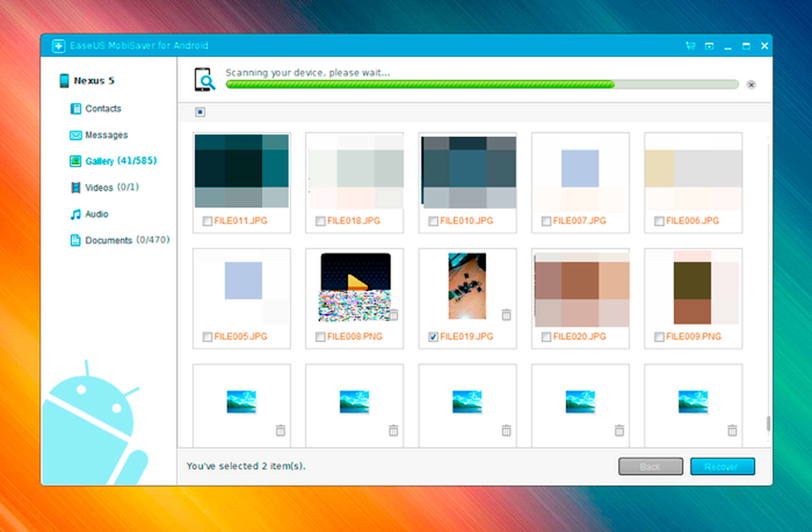This screenshot has height=532, width=812.
Task: Click the device scan magnifier icon
Action: [205, 79]
